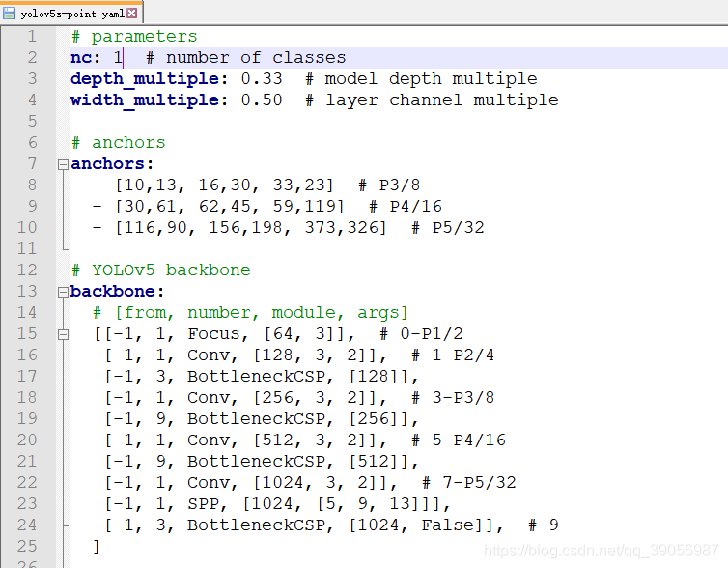The image size is (728, 568).
Task: Click the 'nc:' key on line 2
Action: (85, 58)
